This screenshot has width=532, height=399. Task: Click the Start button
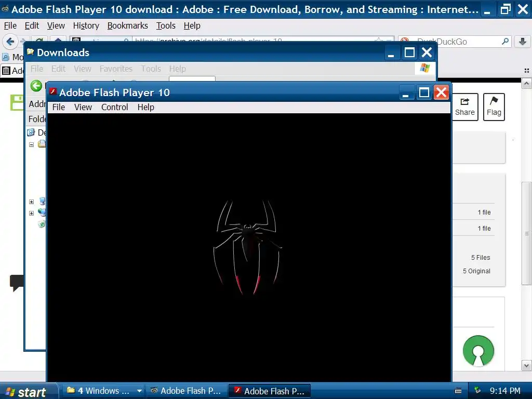point(28,392)
